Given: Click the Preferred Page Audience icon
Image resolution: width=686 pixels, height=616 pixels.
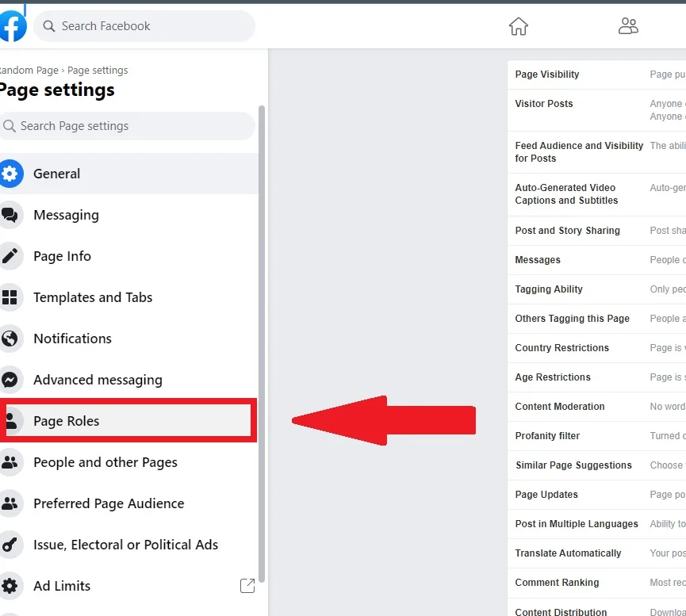Looking at the screenshot, I should pos(10,503).
